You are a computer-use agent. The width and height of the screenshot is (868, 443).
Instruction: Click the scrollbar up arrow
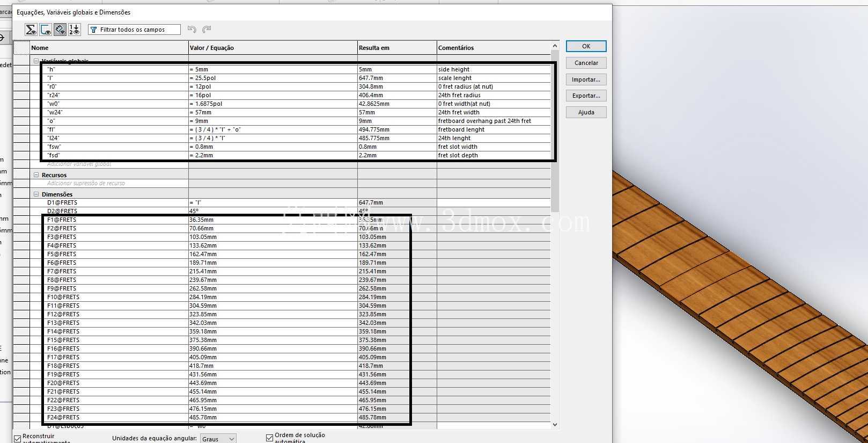tap(555, 46)
